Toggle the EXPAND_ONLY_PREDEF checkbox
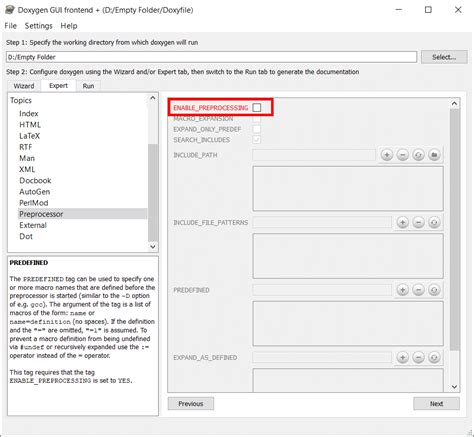The height and width of the screenshot is (437, 474). (257, 129)
